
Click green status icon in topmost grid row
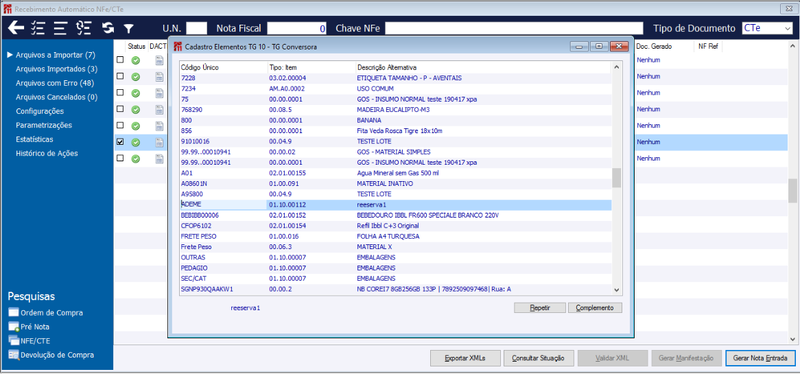click(x=136, y=60)
